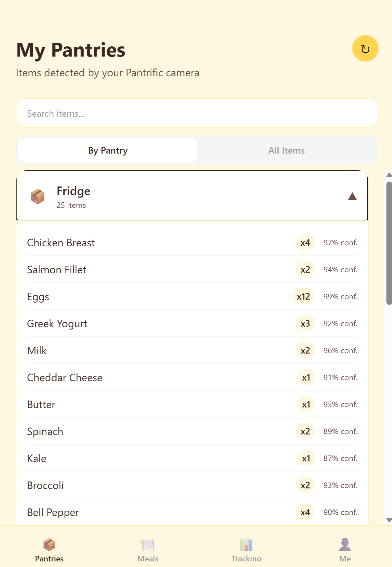Screen dimensions: 392x567
Task: Switch to By Pantry view
Action: click(x=108, y=150)
